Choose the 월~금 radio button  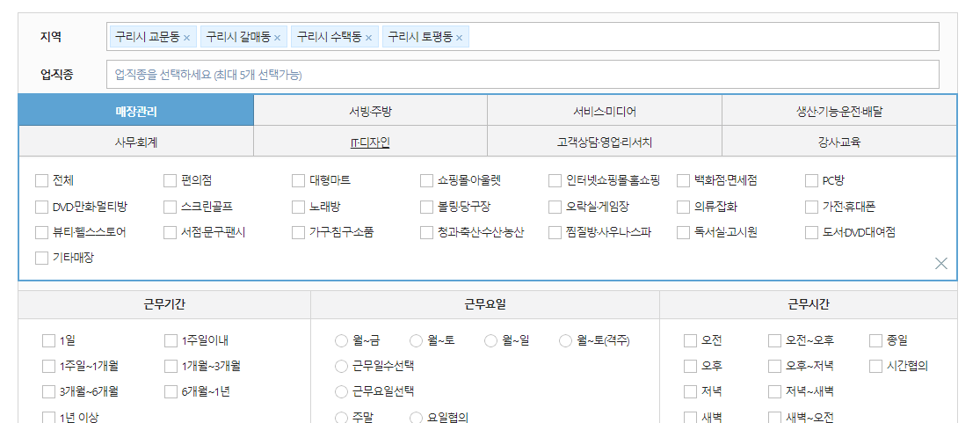pos(341,341)
